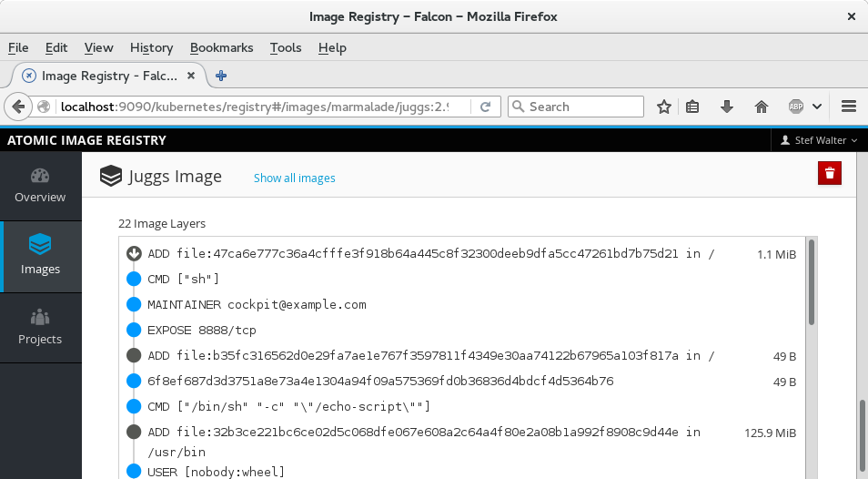Image resolution: width=868 pixels, height=479 pixels.
Task: Select the EXPOSE 8888/tcp layer node
Action: [134, 330]
